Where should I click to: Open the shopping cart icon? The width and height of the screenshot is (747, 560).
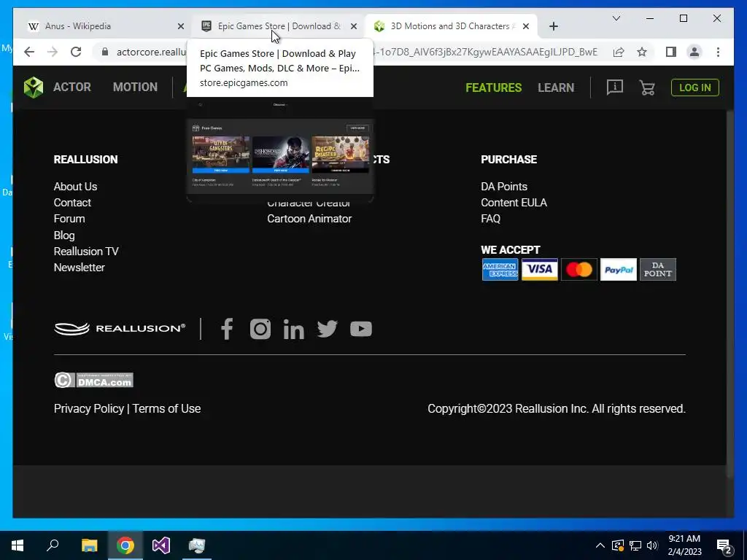click(647, 87)
